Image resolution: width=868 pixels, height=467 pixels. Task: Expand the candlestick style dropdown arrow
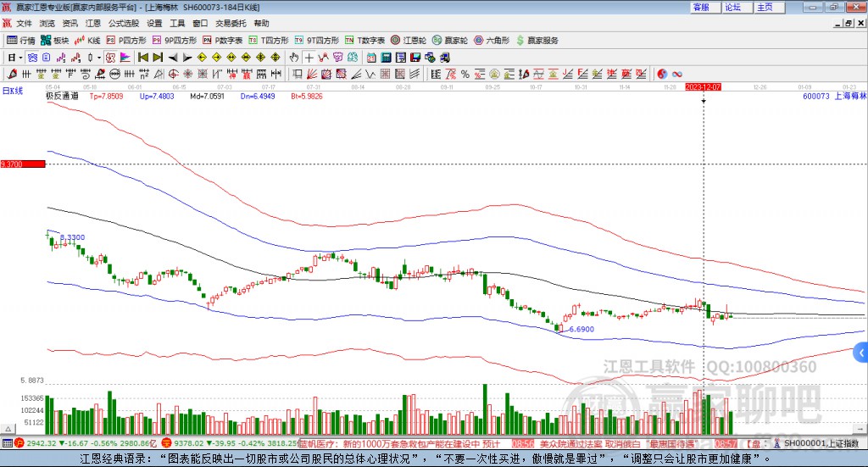pyautogui.click(x=99, y=58)
